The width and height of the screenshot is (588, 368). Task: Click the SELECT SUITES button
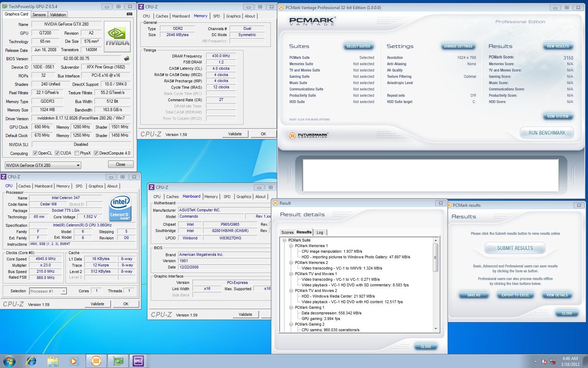point(358,46)
